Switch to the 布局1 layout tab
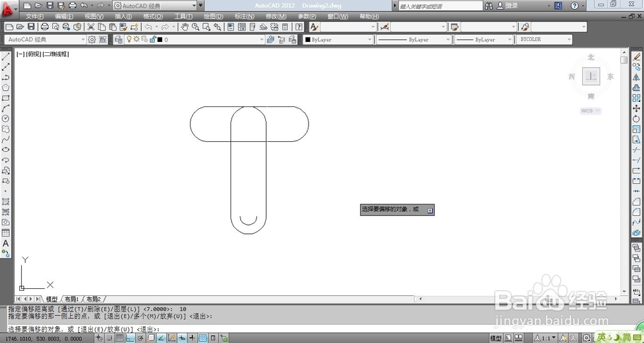 [x=71, y=299]
